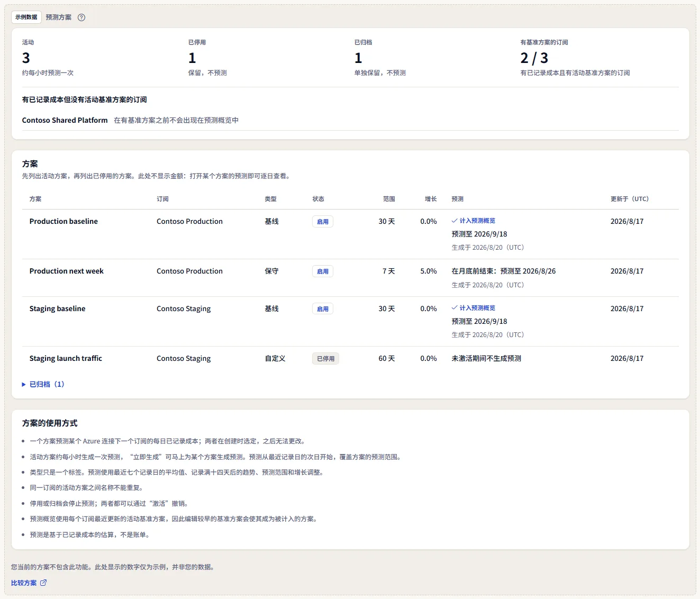Image resolution: width=700 pixels, height=599 pixels.
Task: Click the 订阅 column header
Action: tap(162, 199)
